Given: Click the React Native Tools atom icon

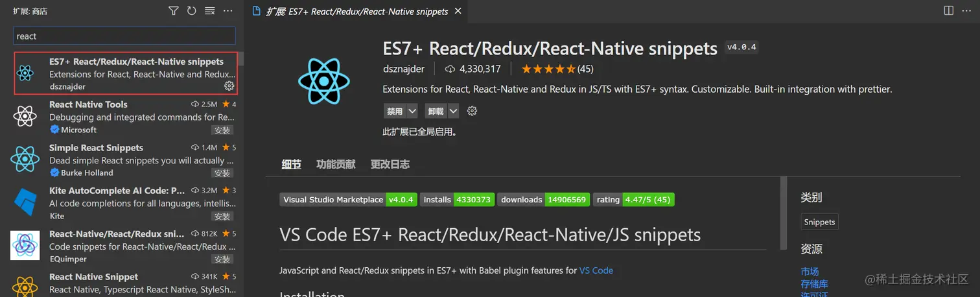Looking at the screenshot, I should tap(25, 117).
